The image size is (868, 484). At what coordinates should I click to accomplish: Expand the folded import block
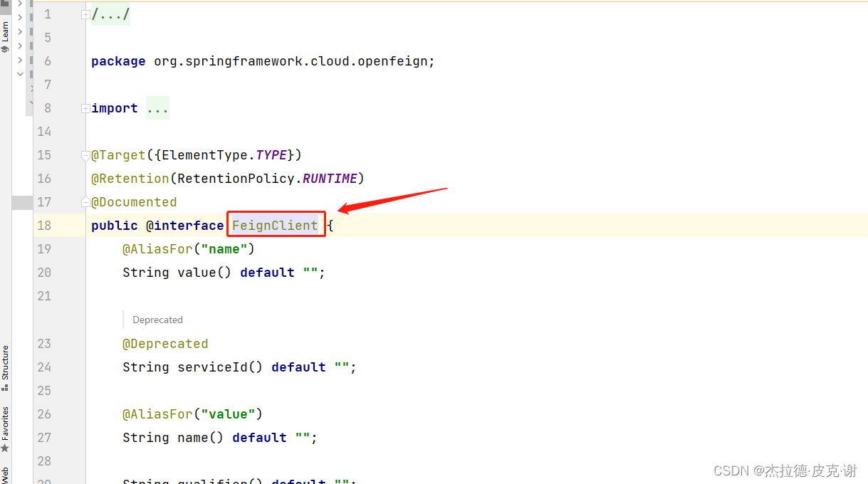click(85, 108)
